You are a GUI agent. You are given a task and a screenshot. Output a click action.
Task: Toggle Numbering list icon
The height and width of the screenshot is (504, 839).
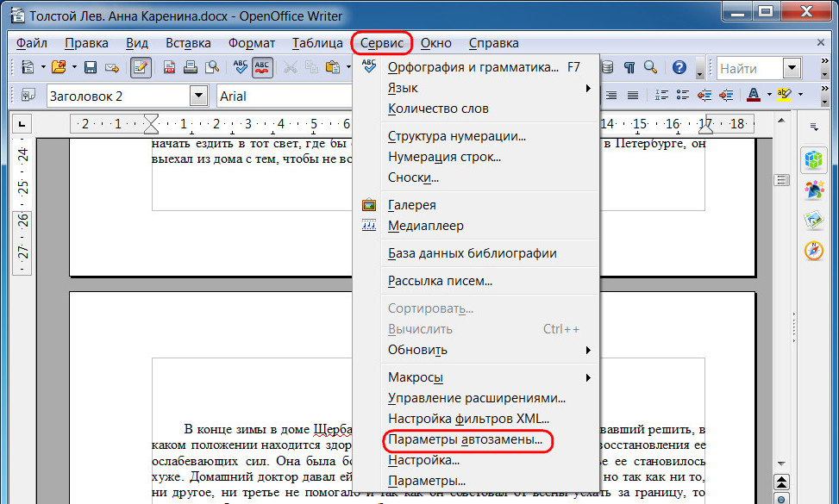coord(661,96)
